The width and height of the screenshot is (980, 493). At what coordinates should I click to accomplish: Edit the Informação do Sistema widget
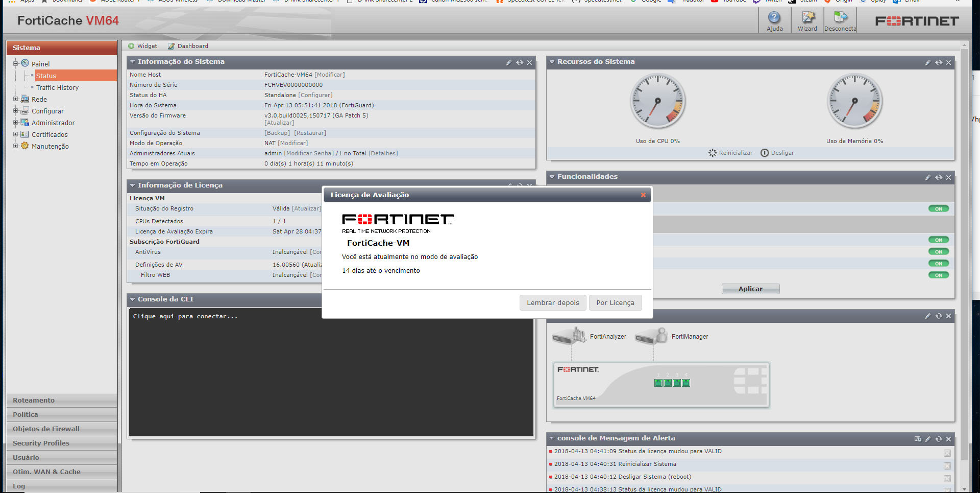pos(509,62)
